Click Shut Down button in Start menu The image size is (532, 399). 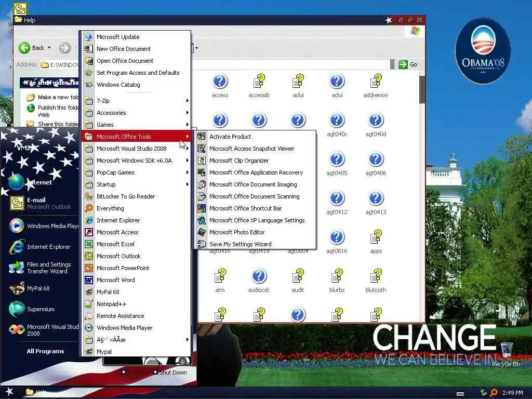(170, 372)
